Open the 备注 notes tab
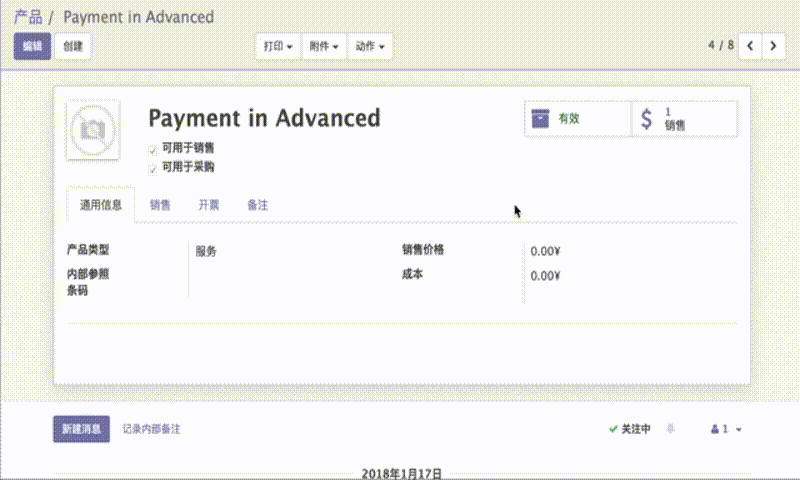The height and width of the screenshot is (480, 800). [x=257, y=205]
